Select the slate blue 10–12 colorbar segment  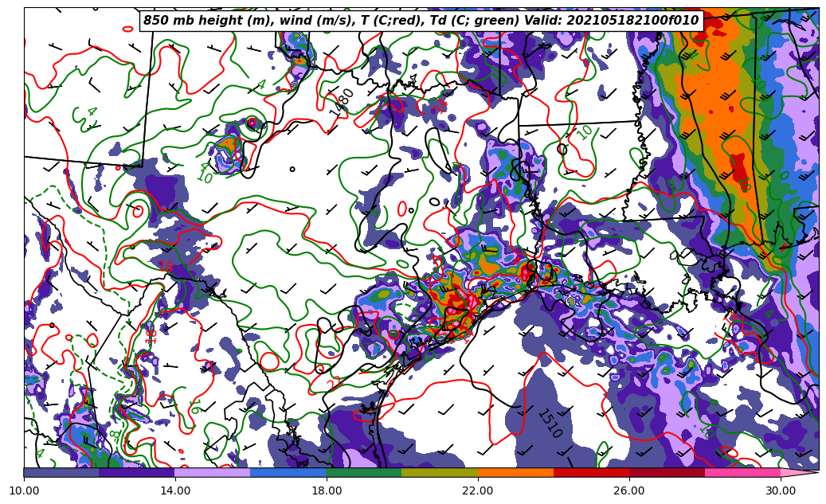[61, 472]
